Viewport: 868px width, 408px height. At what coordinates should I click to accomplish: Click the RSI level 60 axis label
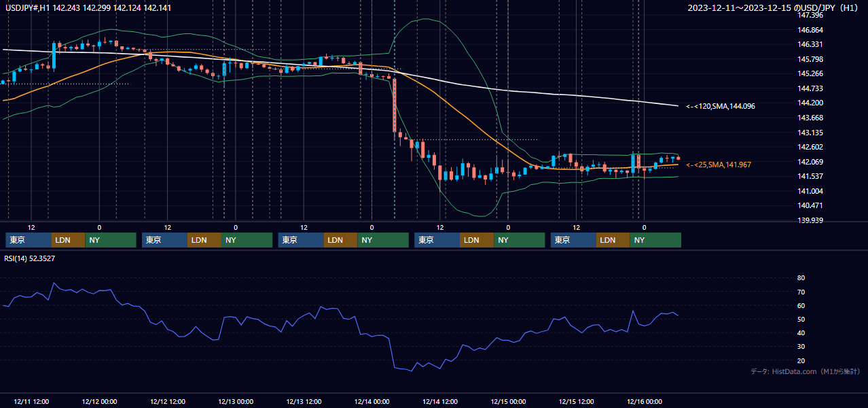(x=801, y=305)
